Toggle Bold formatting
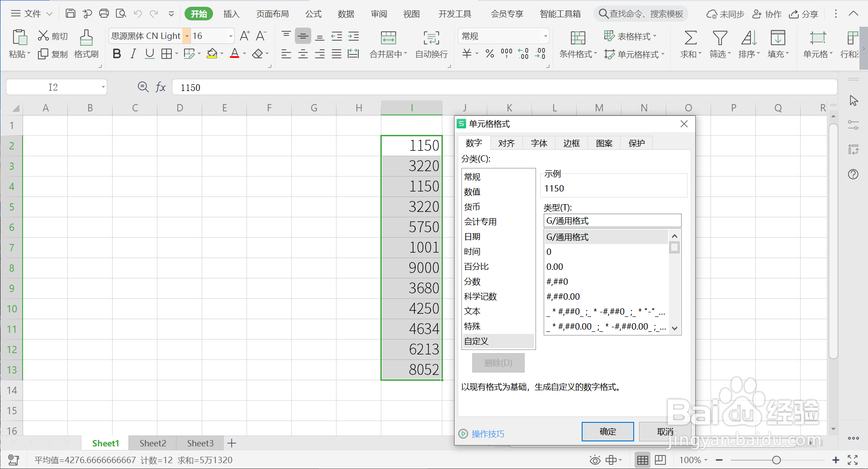This screenshot has width=868, height=469. click(x=117, y=54)
